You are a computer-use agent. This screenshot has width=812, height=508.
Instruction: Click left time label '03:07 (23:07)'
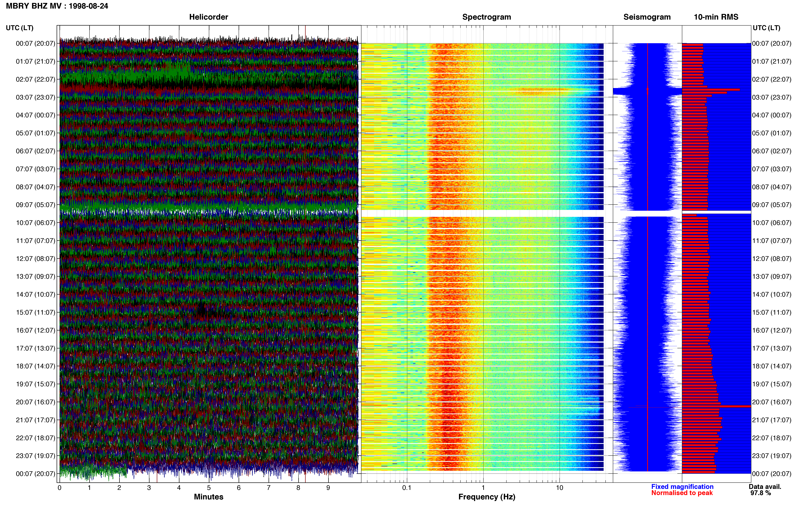click(x=36, y=97)
